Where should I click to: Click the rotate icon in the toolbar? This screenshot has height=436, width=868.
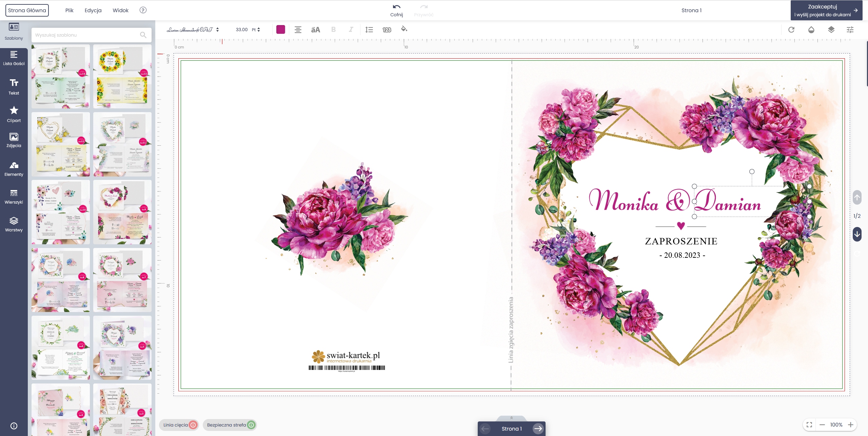[x=791, y=30]
